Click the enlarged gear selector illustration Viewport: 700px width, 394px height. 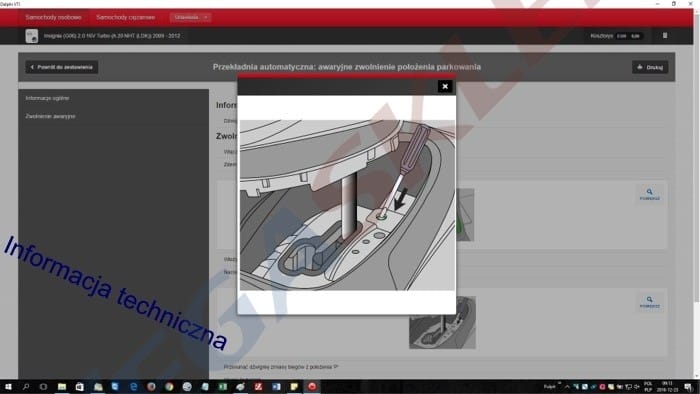[347, 205]
